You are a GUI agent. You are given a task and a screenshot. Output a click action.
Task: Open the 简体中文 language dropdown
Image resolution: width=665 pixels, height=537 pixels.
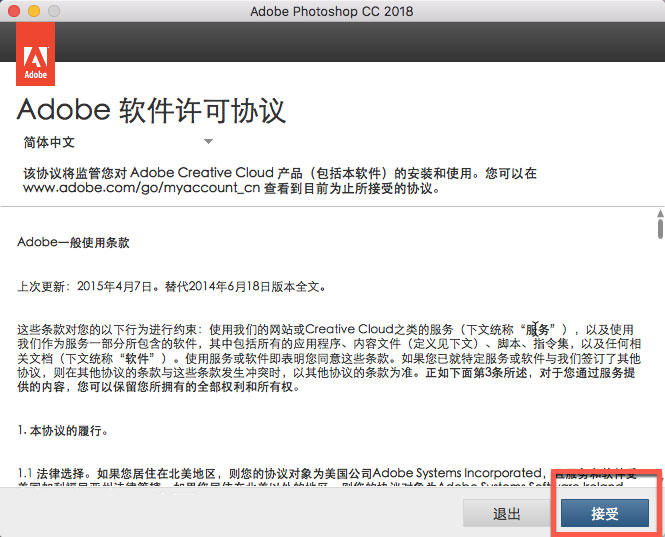118,142
